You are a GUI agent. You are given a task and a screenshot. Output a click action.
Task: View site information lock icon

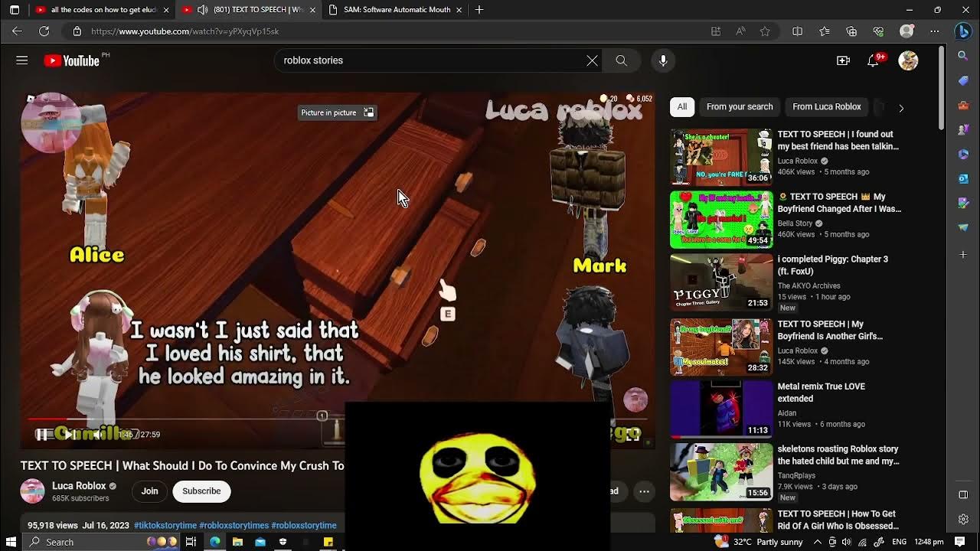point(77,31)
